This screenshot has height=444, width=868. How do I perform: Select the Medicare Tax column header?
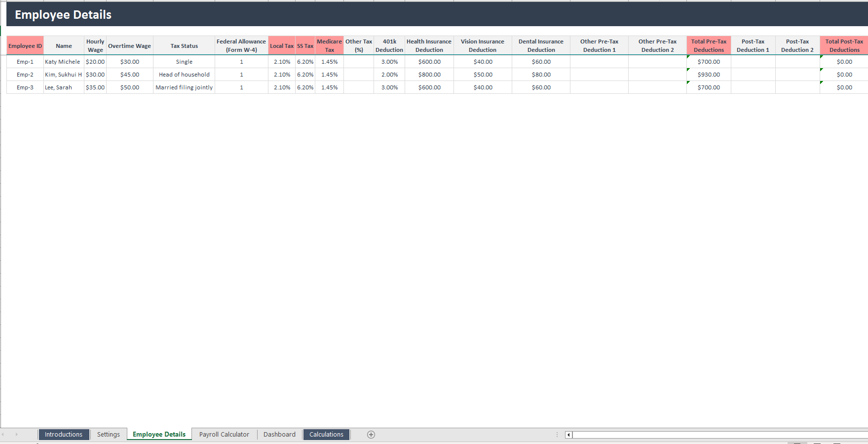(x=329, y=45)
